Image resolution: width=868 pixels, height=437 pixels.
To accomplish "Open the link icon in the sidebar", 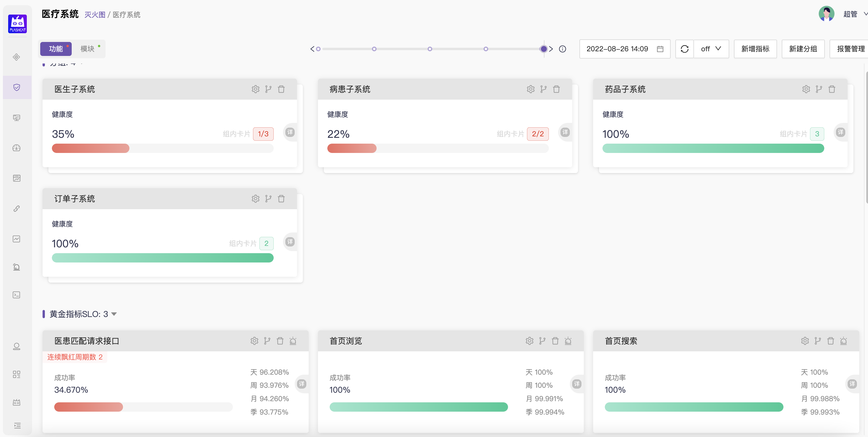I will pos(17,208).
